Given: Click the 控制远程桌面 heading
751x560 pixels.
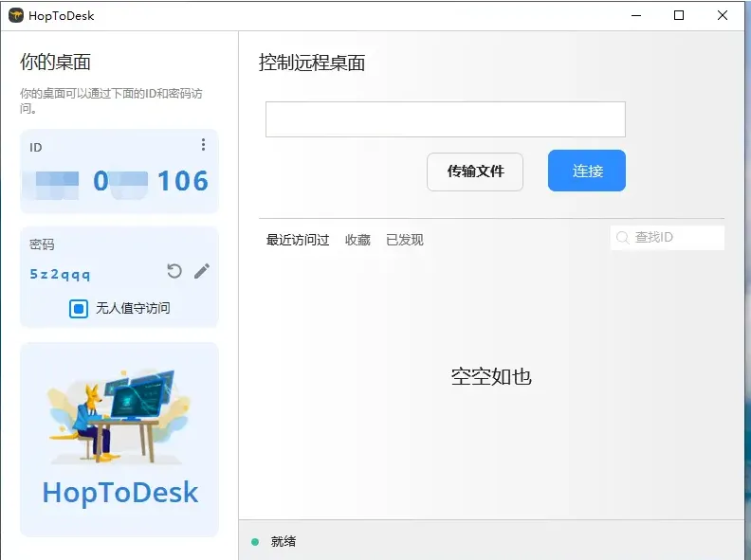Looking at the screenshot, I should tap(312, 63).
